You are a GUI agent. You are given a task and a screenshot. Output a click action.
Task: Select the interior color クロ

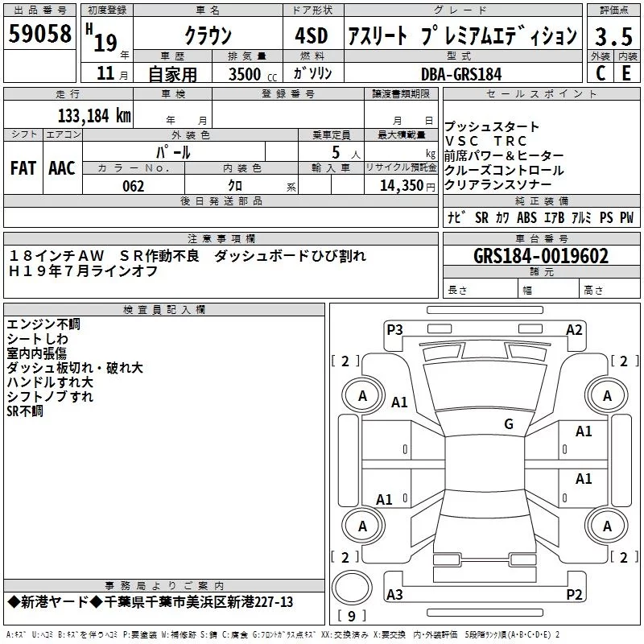235,186
